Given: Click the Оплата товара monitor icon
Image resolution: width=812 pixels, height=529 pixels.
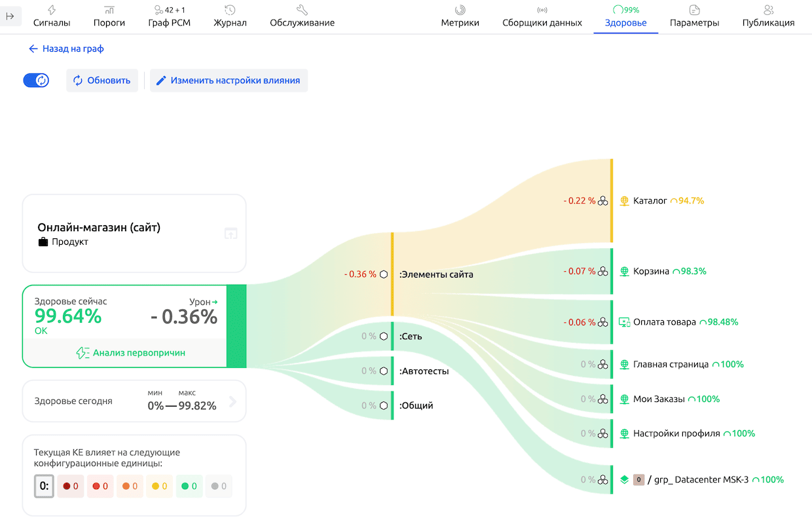Looking at the screenshot, I should click(x=624, y=322).
